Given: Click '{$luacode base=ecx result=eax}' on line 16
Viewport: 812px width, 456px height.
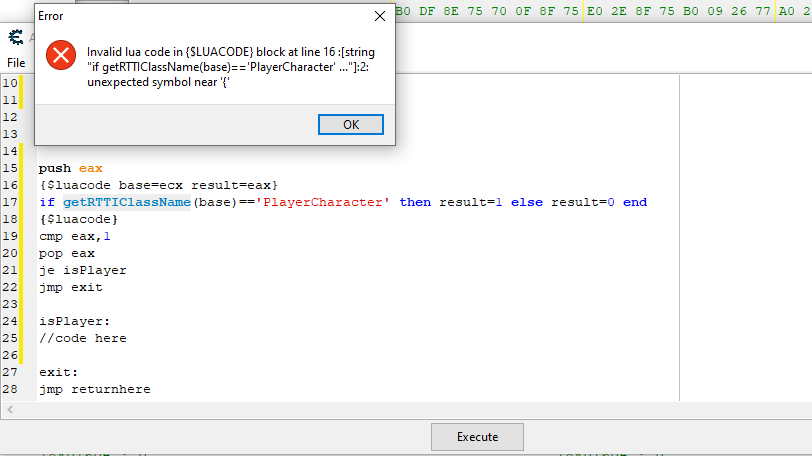Looking at the screenshot, I should tap(158, 185).
